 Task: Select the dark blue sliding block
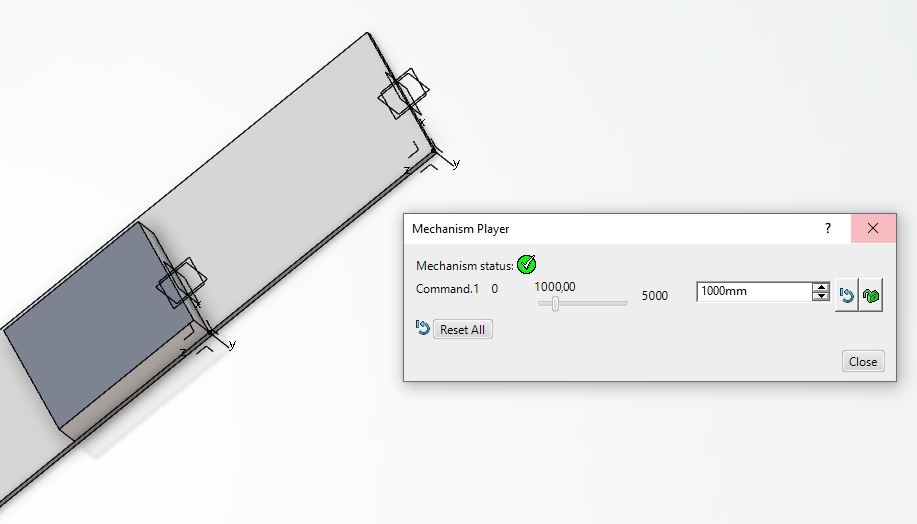pyautogui.click(x=96, y=328)
